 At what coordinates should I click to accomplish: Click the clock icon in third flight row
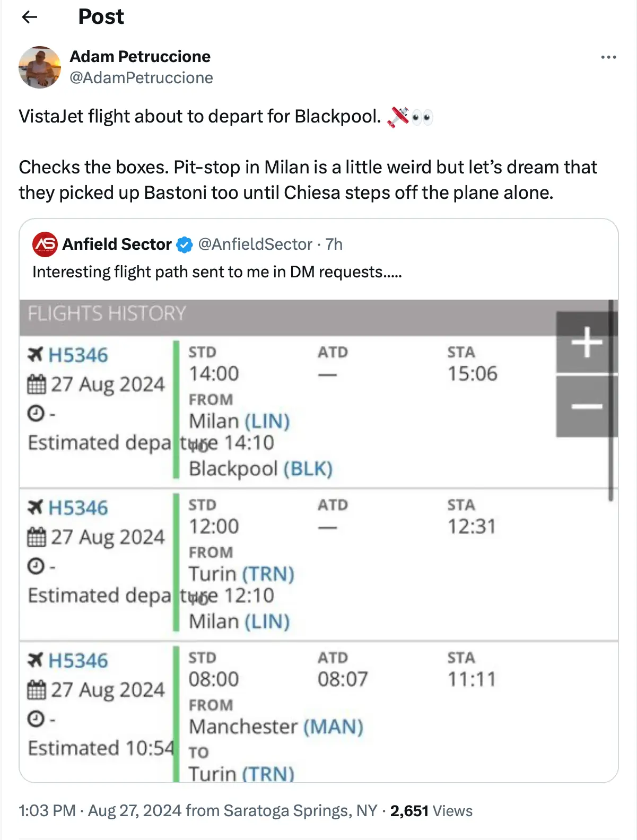point(36,719)
